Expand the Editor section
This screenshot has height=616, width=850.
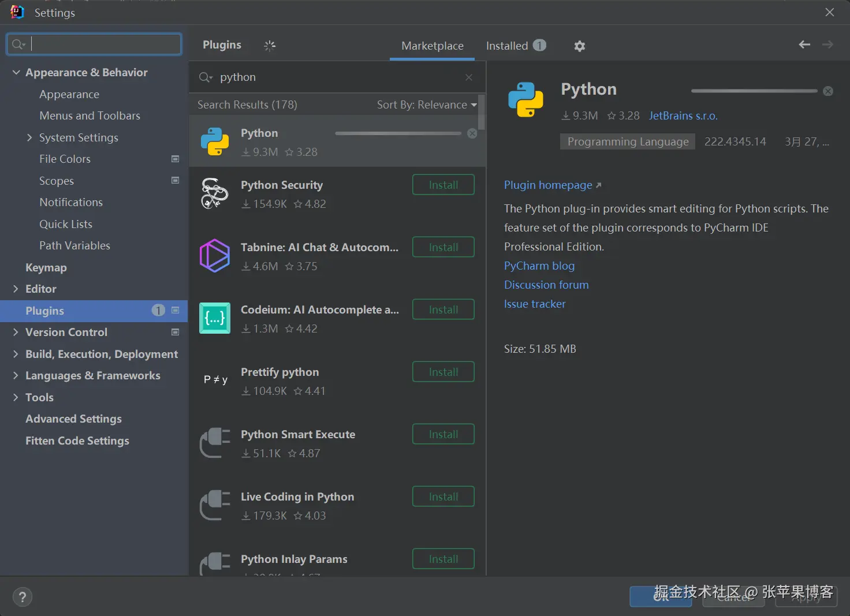click(x=16, y=289)
